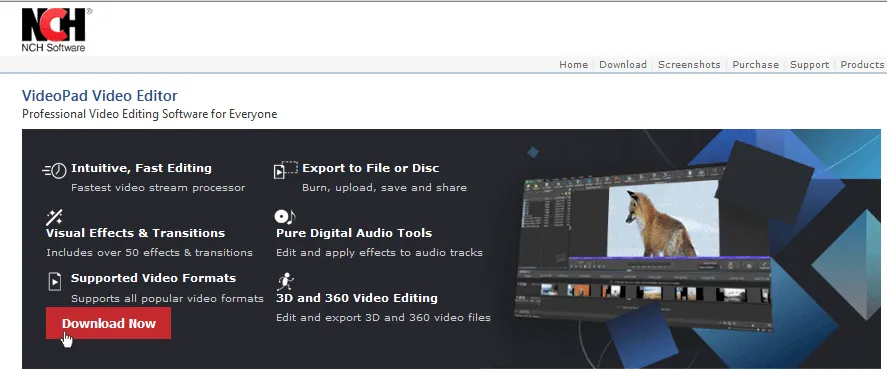Viewport: 887px width, 376px height.
Task: Click the Pure Digital Audio Tools heading
Action: point(354,233)
